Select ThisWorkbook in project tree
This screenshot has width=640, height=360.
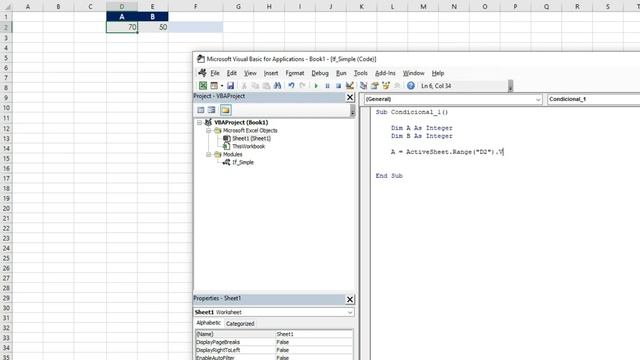(249, 146)
